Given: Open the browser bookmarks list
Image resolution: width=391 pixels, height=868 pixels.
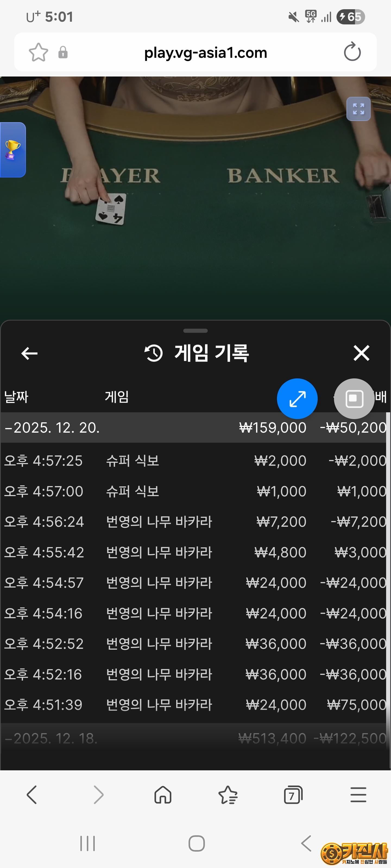Looking at the screenshot, I should pyautogui.click(x=228, y=795).
